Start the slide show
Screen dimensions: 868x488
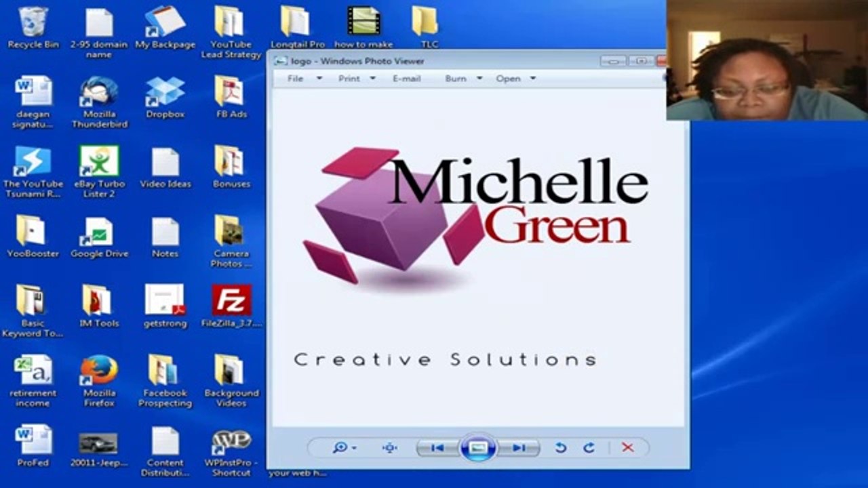tap(478, 448)
